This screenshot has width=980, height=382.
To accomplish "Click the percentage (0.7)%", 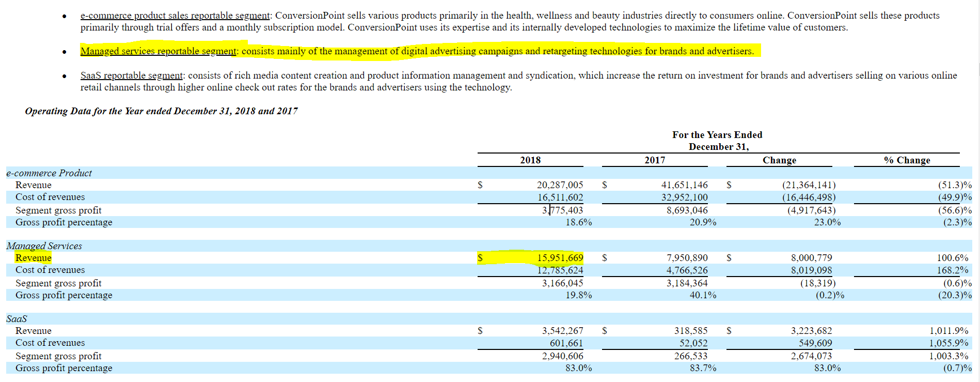I will pyautogui.click(x=957, y=368).
